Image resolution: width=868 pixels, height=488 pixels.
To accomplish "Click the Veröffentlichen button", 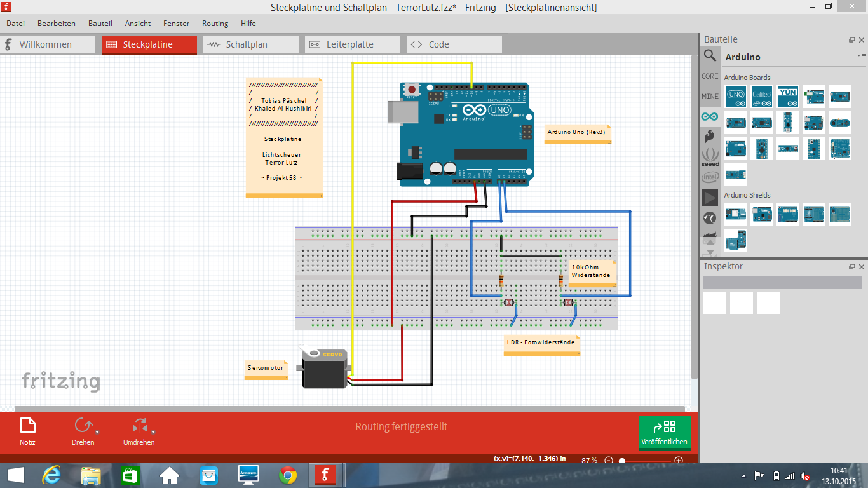I will pyautogui.click(x=664, y=431).
